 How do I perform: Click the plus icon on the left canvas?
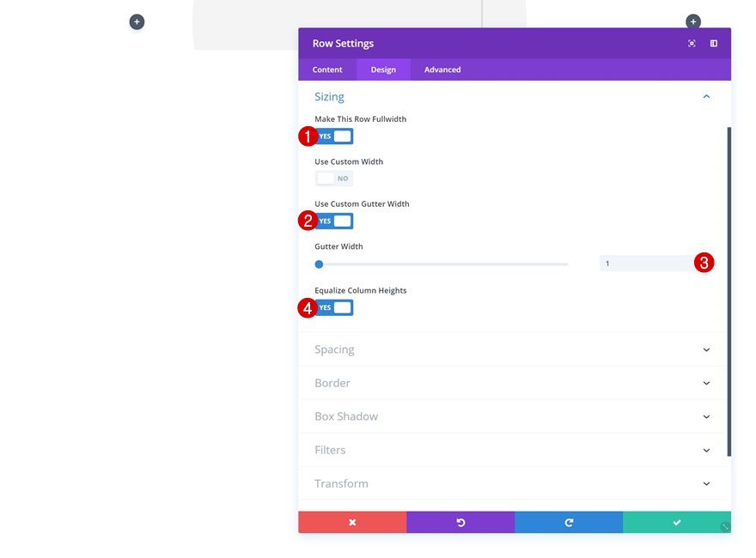click(137, 21)
